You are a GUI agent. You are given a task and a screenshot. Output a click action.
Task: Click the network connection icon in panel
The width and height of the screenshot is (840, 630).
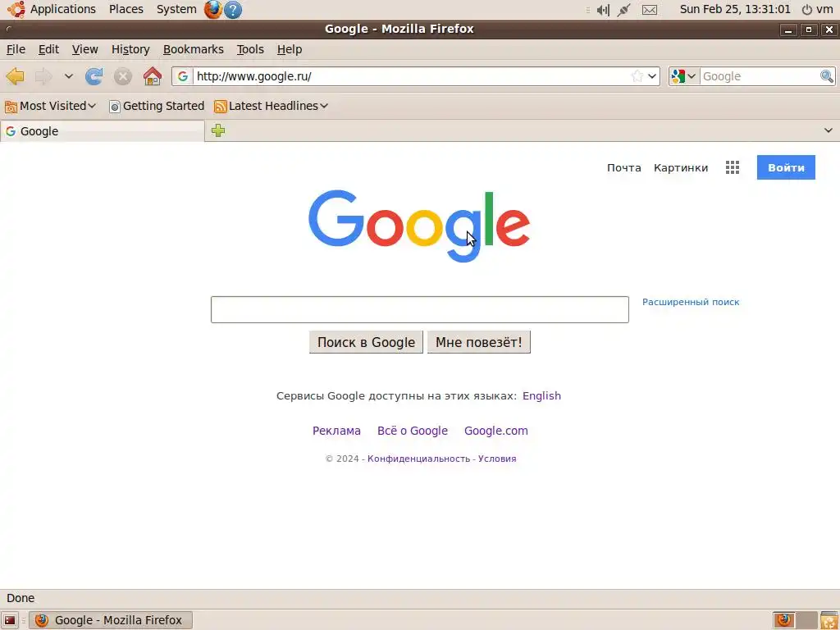(623, 10)
